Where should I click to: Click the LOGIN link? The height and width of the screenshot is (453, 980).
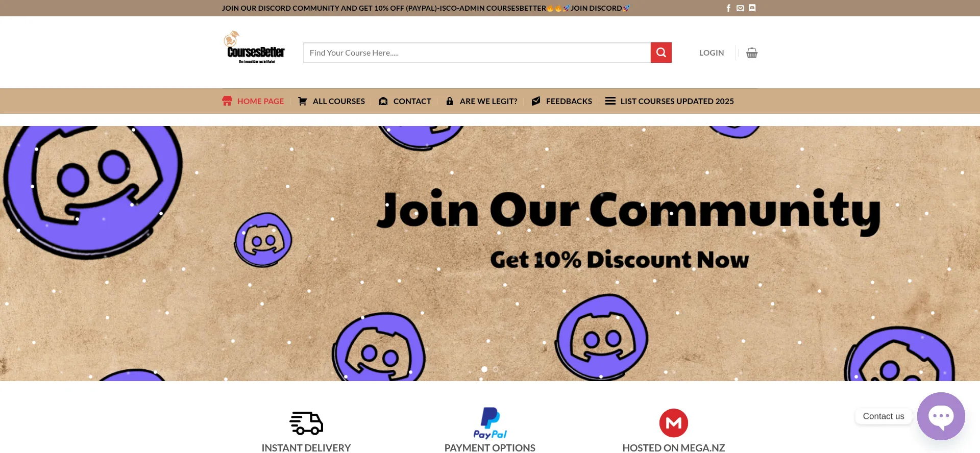tap(712, 53)
